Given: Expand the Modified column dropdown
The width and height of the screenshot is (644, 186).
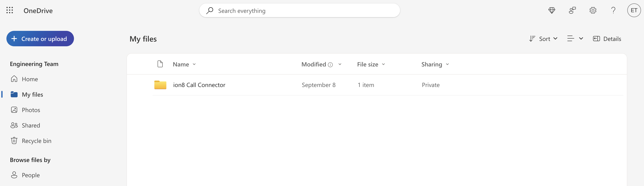Looking at the screenshot, I should point(340,64).
